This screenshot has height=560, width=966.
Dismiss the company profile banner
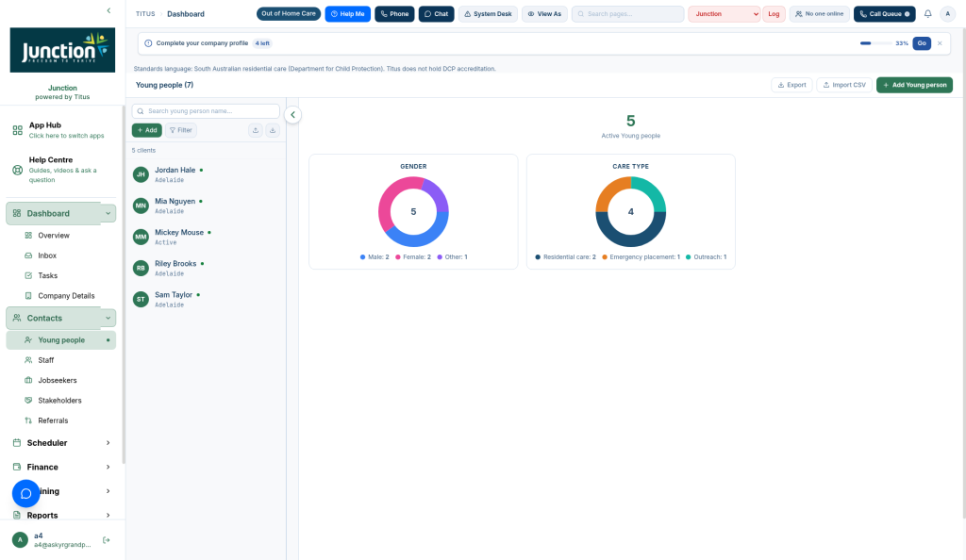(940, 43)
